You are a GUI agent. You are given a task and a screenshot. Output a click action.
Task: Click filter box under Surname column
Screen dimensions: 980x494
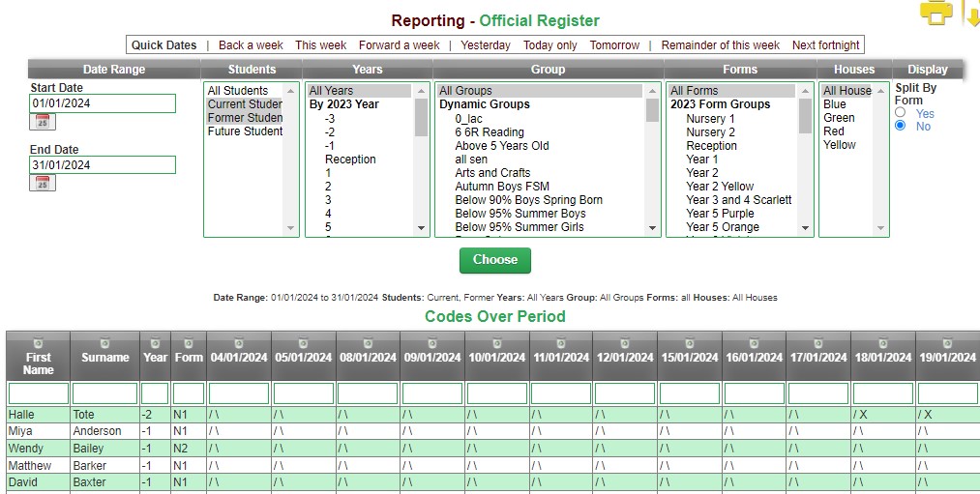tap(105, 393)
